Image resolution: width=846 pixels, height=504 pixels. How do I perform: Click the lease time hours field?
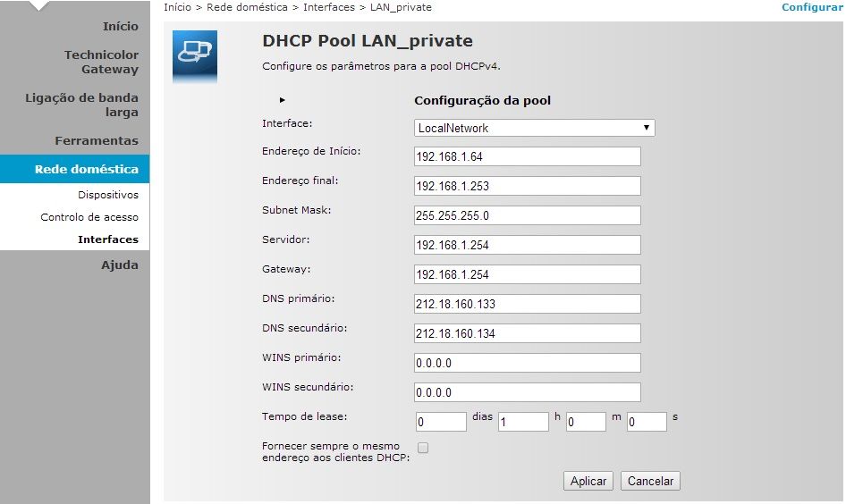[523, 422]
